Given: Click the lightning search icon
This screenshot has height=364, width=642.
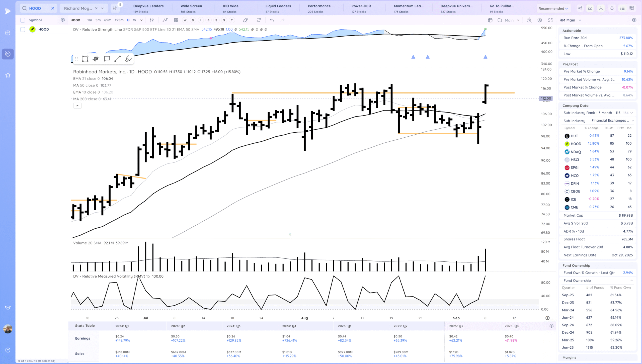Looking at the screenshot, I should click(x=529, y=20).
